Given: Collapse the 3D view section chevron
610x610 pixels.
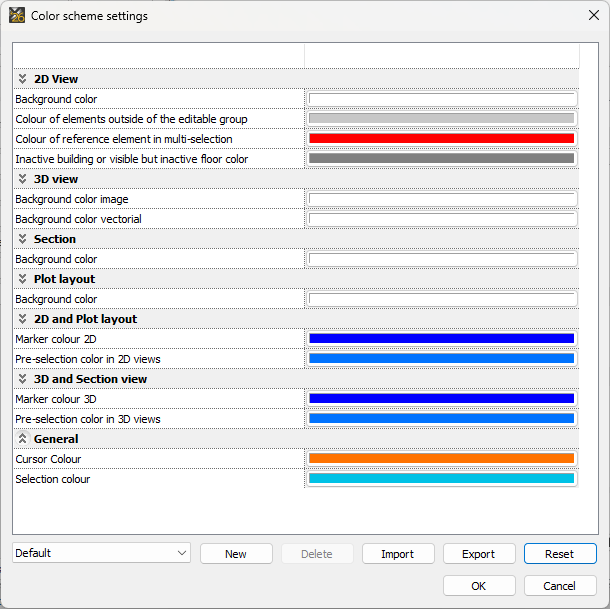Looking at the screenshot, I should pyautogui.click(x=22, y=179).
